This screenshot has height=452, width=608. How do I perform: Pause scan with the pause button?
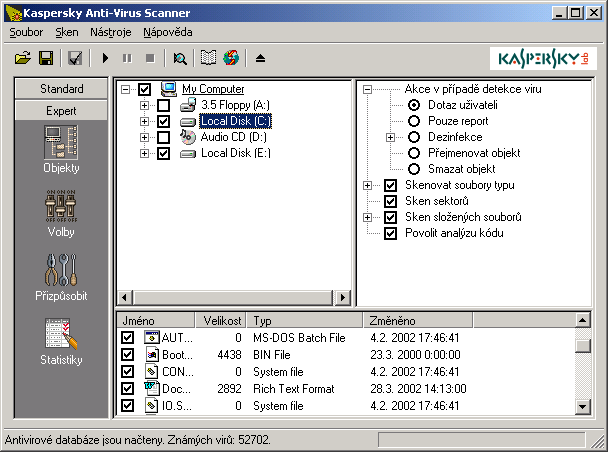pos(127,59)
